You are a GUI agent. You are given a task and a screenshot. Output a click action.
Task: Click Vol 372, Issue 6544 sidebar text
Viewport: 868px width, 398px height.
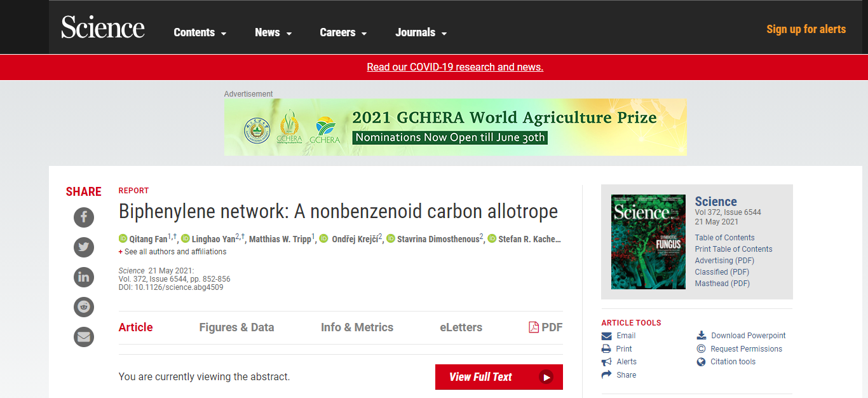tap(728, 212)
